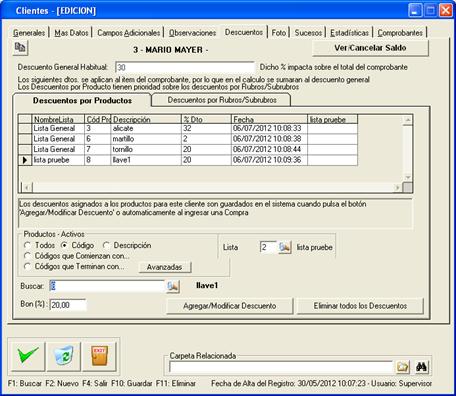Click the recycle bin delete button
Viewport: 456px width, 396px height.
(64, 356)
